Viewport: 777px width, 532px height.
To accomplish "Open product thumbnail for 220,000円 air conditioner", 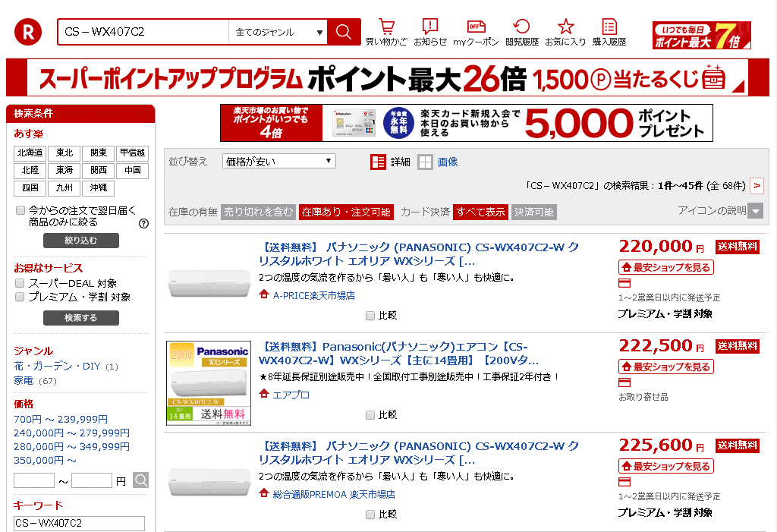I will [x=209, y=284].
